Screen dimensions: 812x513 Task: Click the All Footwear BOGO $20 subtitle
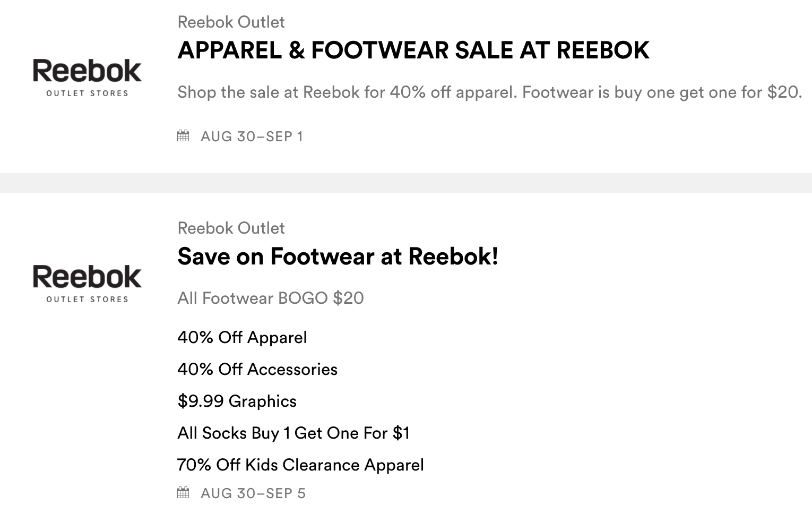pos(271,298)
